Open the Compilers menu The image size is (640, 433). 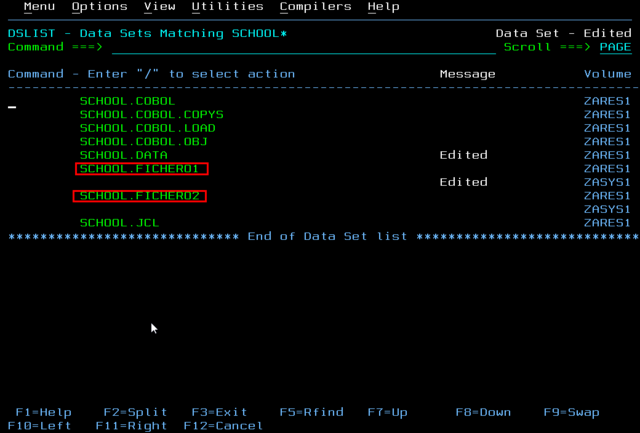pos(316,7)
